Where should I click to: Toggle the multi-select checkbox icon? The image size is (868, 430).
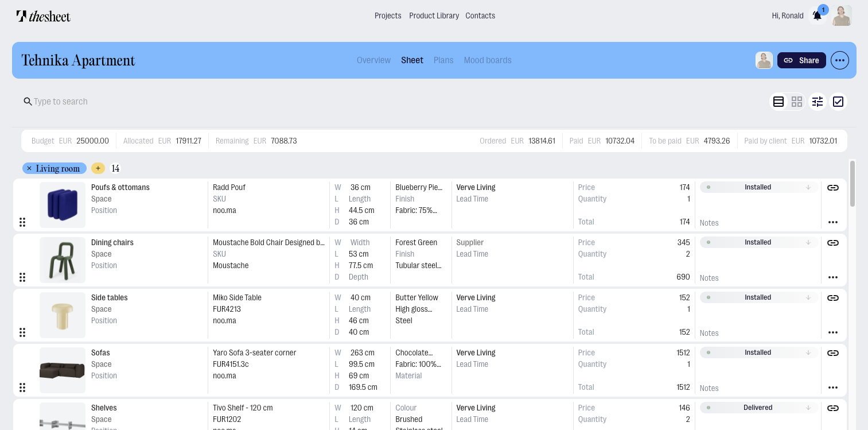838,102
